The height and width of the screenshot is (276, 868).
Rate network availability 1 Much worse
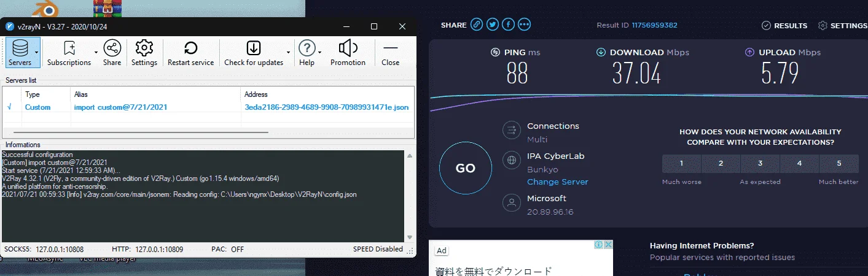point(681,164)
